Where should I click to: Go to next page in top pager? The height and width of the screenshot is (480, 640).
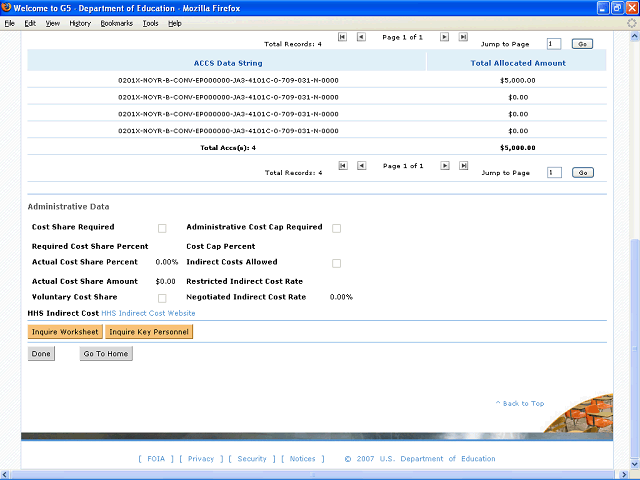click(x=444, y=37)
